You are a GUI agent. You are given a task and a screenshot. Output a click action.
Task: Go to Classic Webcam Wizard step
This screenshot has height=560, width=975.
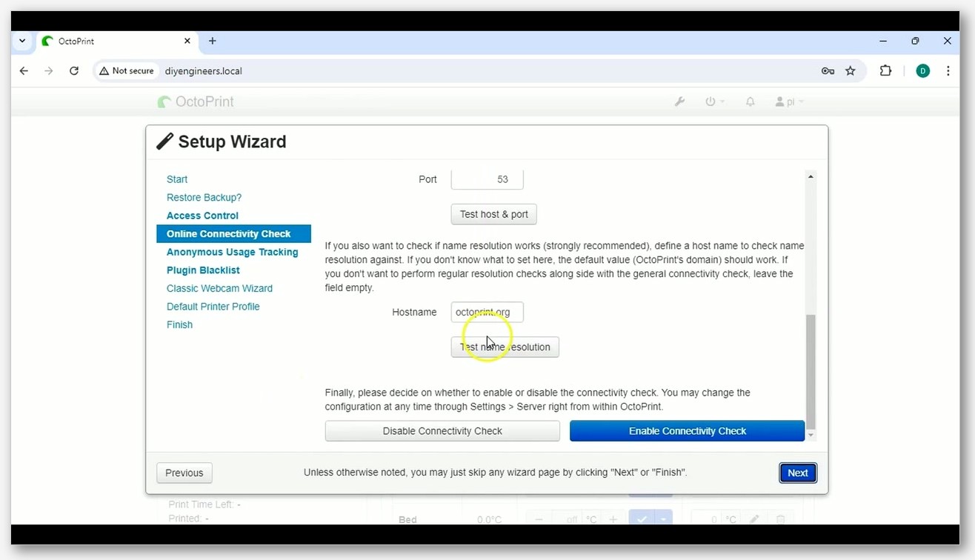point(219,288)
